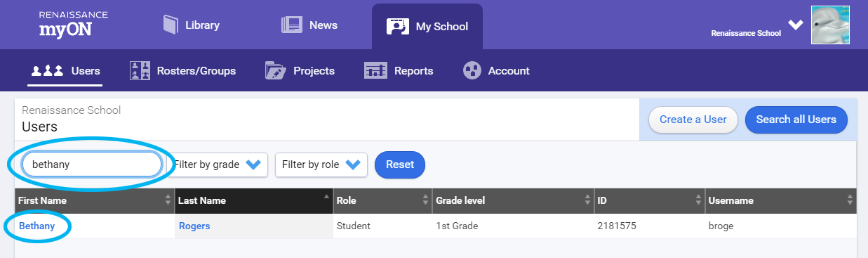Click the My School icon
Image resolution: width=868 pixels, height=258 pixels.
[397, 27]
